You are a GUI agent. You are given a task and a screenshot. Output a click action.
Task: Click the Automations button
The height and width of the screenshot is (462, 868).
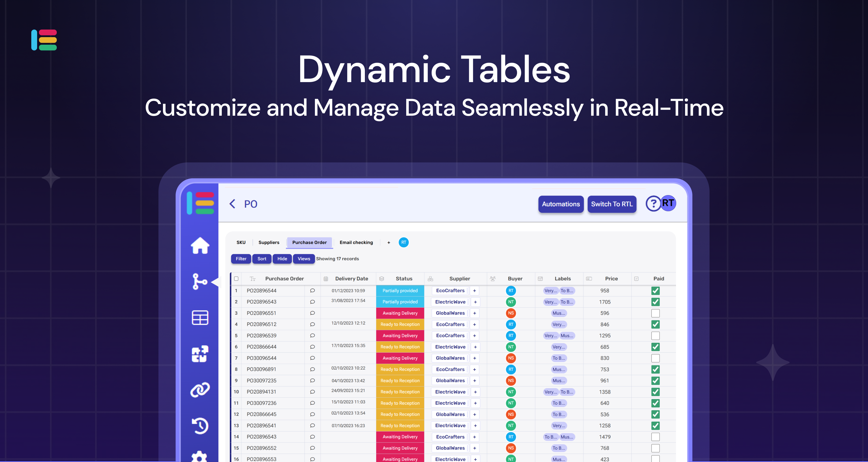coord(560,204)
